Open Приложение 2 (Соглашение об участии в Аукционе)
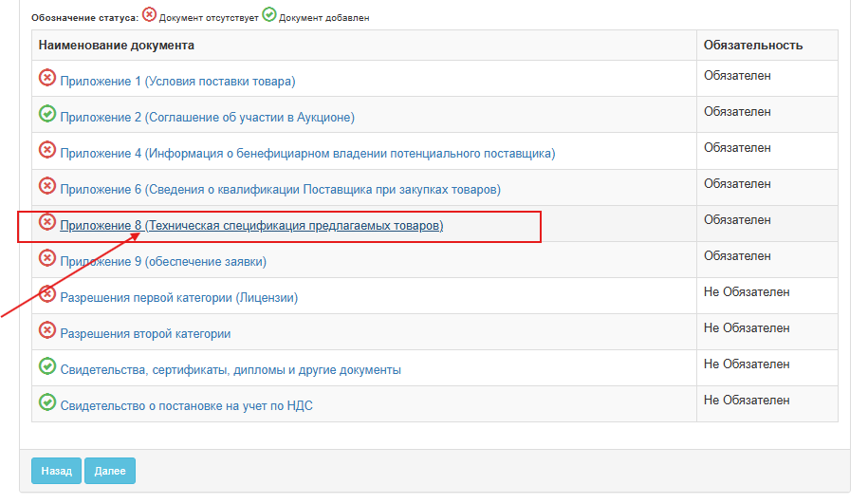 (x=207, y=118)
